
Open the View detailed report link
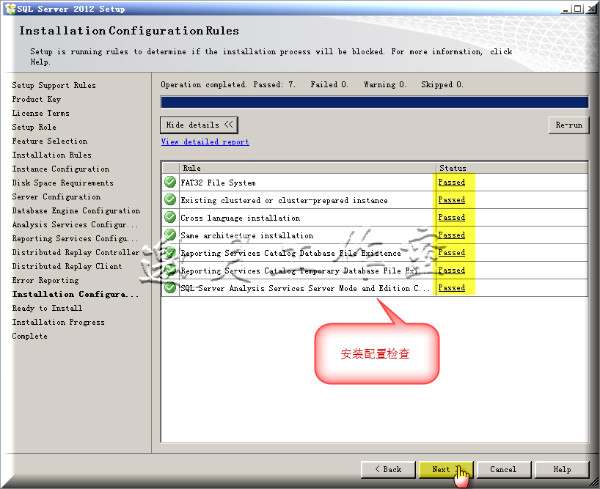(x=205, y=142)
